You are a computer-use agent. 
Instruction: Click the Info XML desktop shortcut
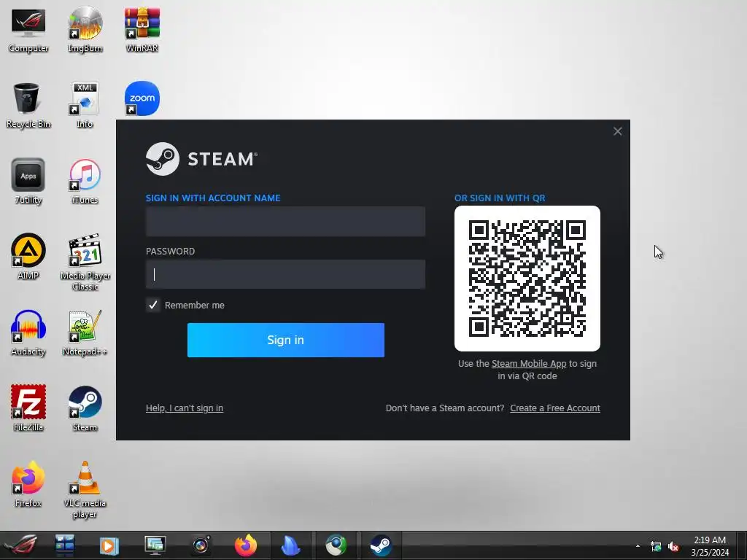(85, 105)
